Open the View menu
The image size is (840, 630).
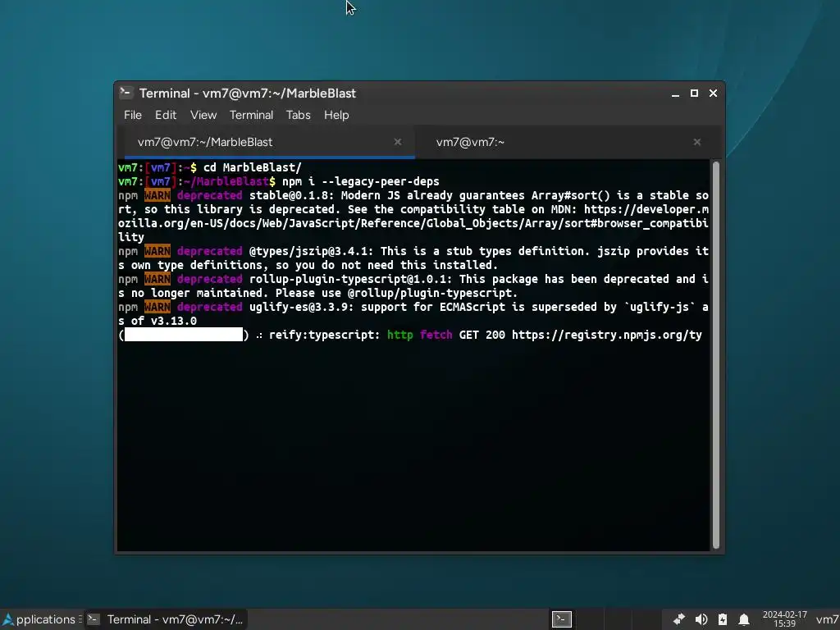(x=203, y=115)
